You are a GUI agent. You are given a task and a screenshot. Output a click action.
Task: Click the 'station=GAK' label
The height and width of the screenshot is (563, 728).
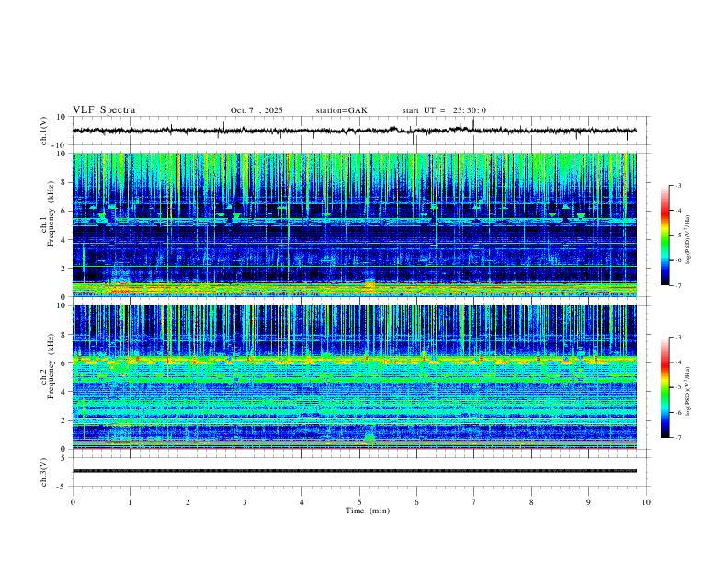pyautogui.click(x=341, y=110)
